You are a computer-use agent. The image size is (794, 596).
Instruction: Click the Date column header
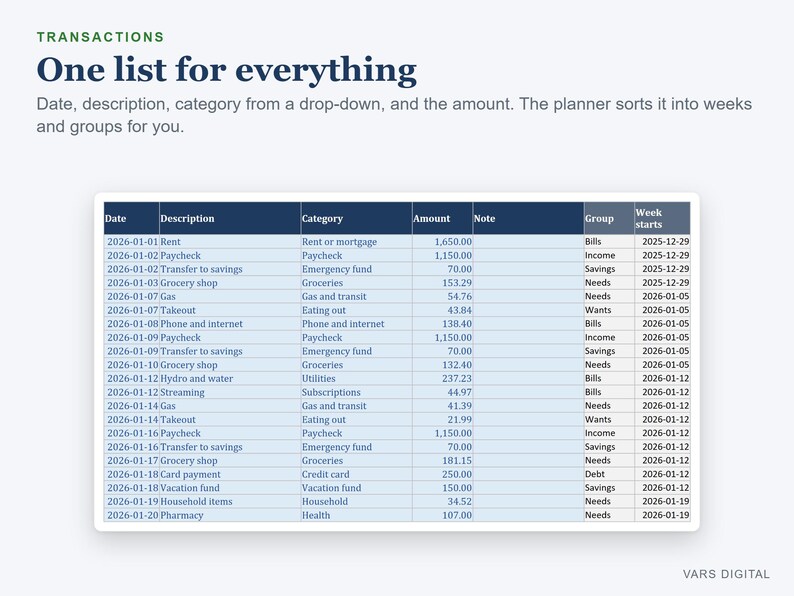point(132,218)
